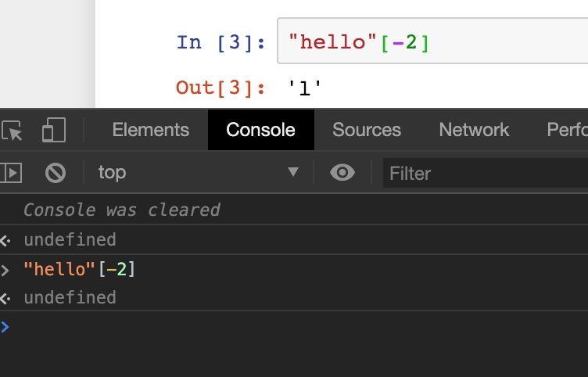The width and height of the screenshot is (588, 377).
Task: Click the "Console was cleared" message
Action: 122,210
